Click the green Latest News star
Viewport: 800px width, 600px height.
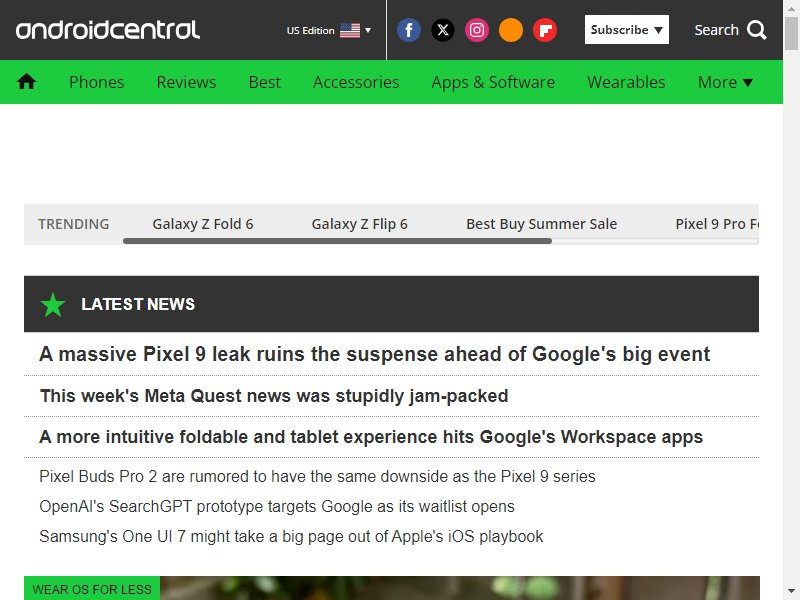(x=53, y=305)
